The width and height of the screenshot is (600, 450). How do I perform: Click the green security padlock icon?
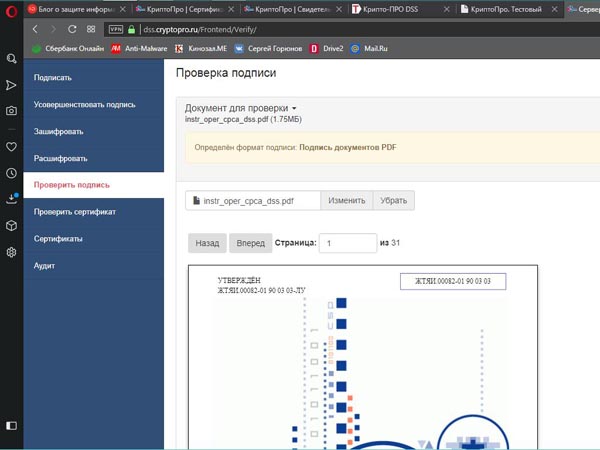[131, 29]
